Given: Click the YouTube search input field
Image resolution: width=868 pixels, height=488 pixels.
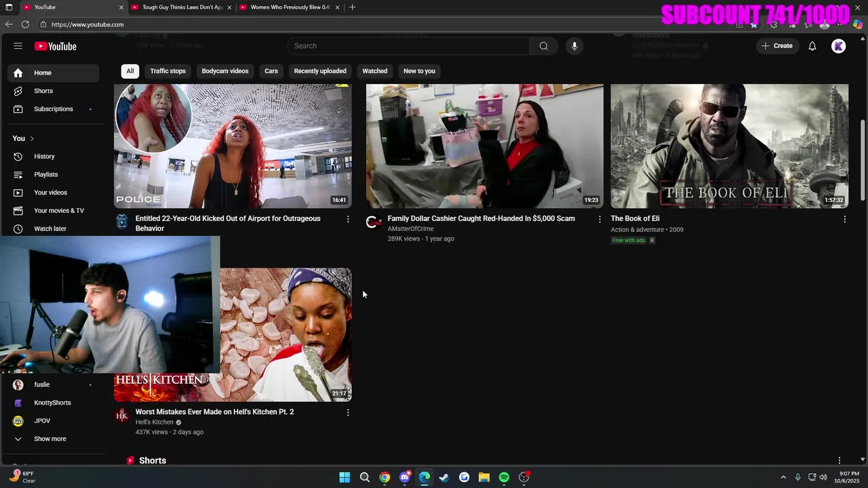Looking at the screenshot, I should tap(408, 46).
